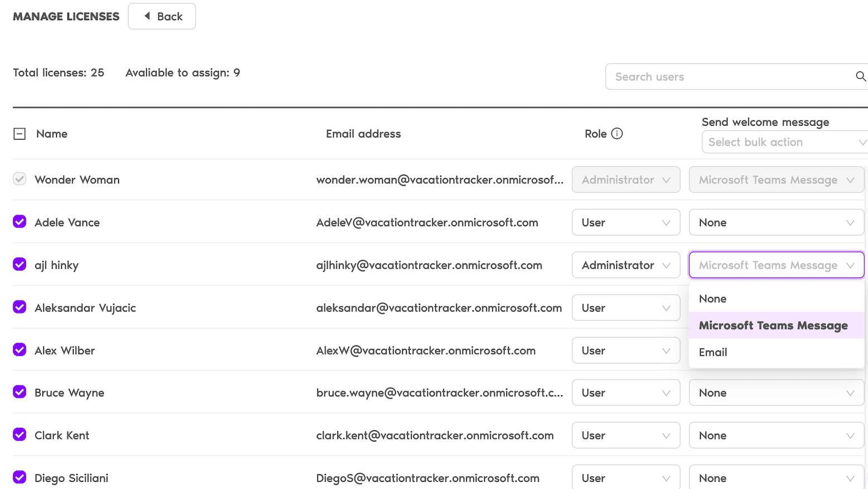Open Diego Siciliani's welcome message dropdown
Viewport: 868px width, 489px height.
click(x=777, y=477)
